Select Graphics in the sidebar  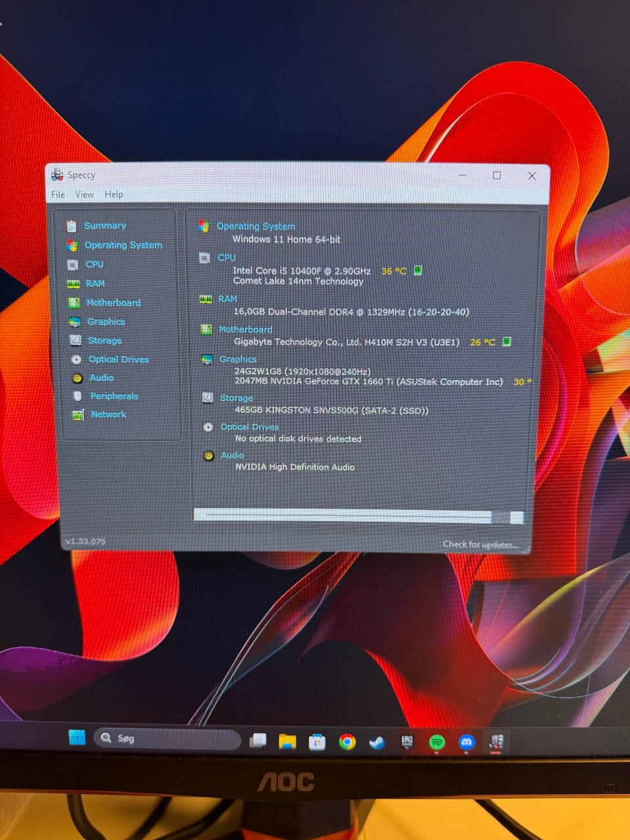point(106,322)
